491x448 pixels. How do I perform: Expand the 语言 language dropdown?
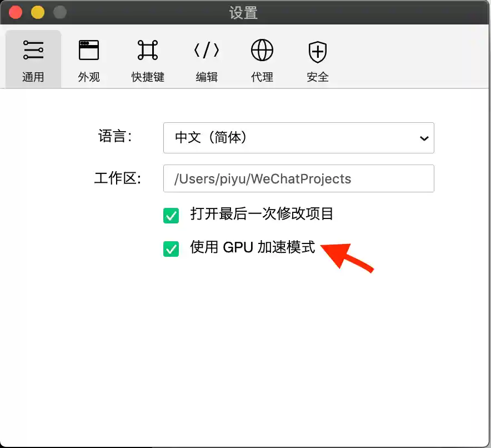[298, 138]
